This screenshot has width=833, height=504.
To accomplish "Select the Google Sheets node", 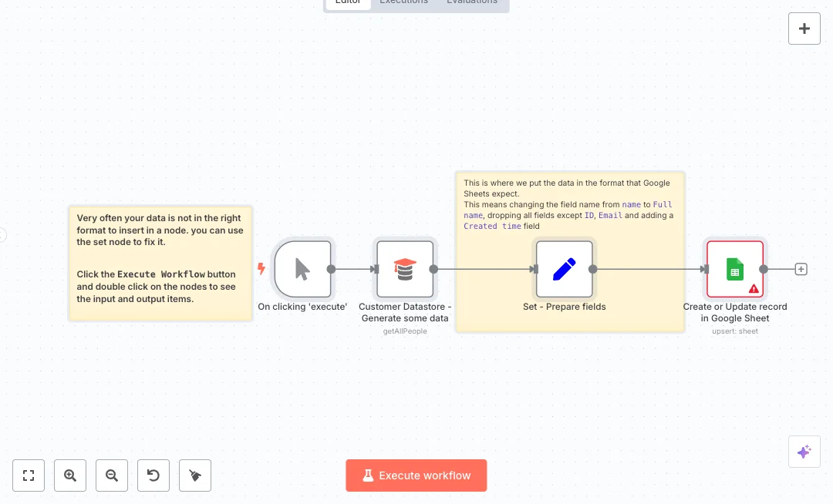I will click(x=734, y=269).
